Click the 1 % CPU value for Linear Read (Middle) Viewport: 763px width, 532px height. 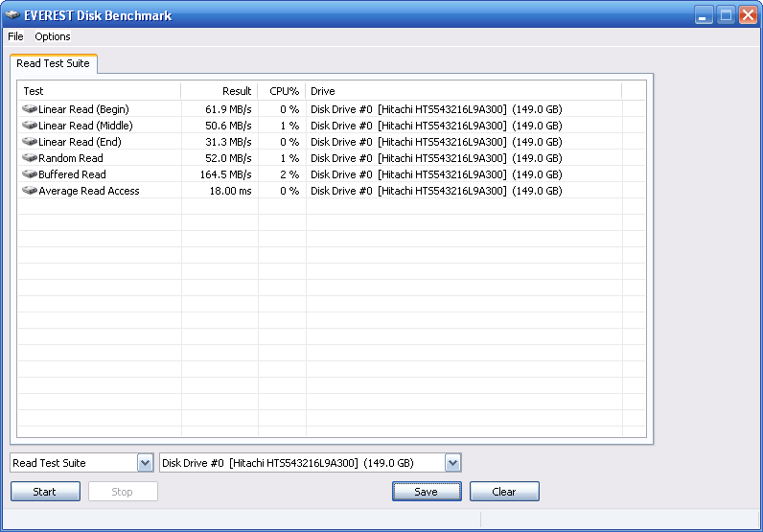289,126
